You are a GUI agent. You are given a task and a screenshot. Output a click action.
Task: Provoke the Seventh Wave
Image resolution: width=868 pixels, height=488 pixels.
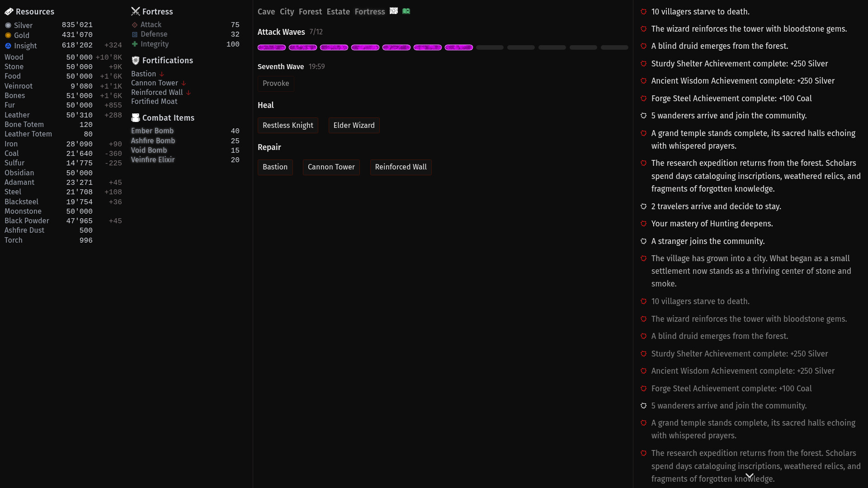[x=276, y=84]
